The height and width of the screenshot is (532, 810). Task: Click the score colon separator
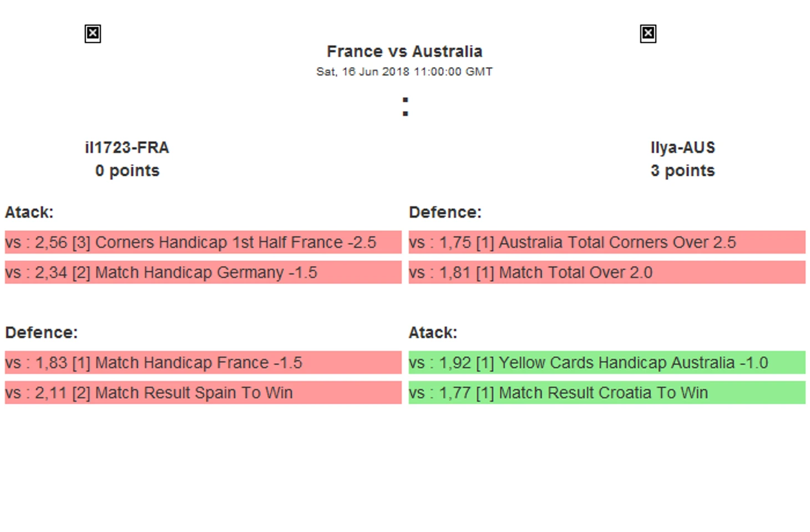(x=406, y=107)
